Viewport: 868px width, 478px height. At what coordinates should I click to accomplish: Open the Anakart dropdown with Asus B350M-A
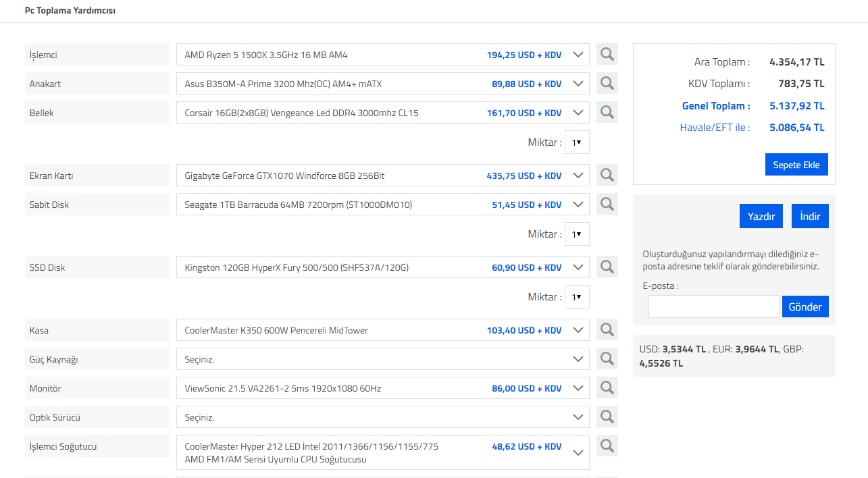(x=382, y=84)
